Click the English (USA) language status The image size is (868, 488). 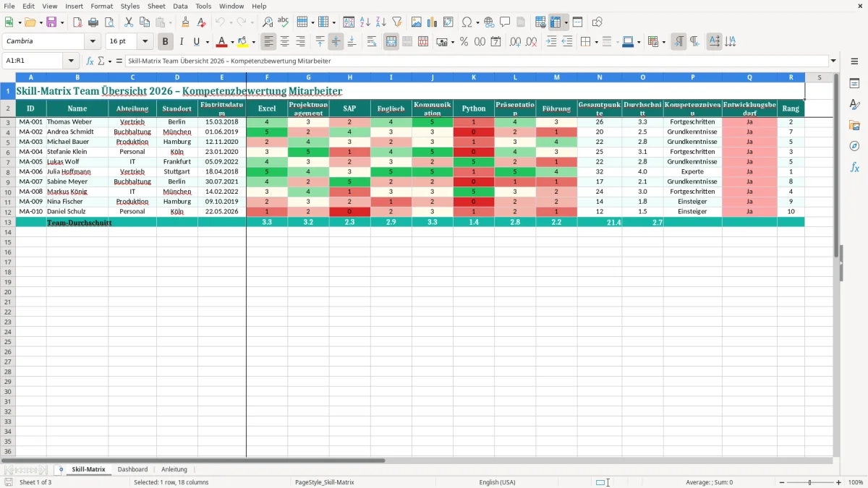tap(498, 482)
